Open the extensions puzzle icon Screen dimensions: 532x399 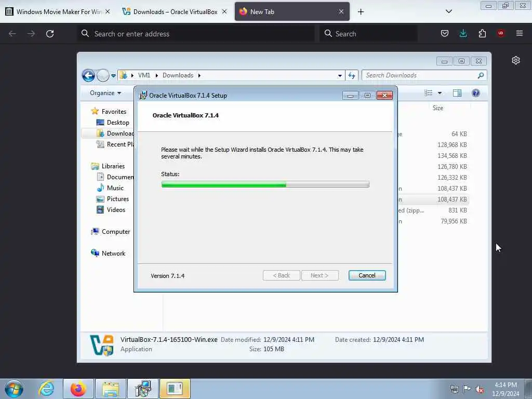click(x=482, y=33)
